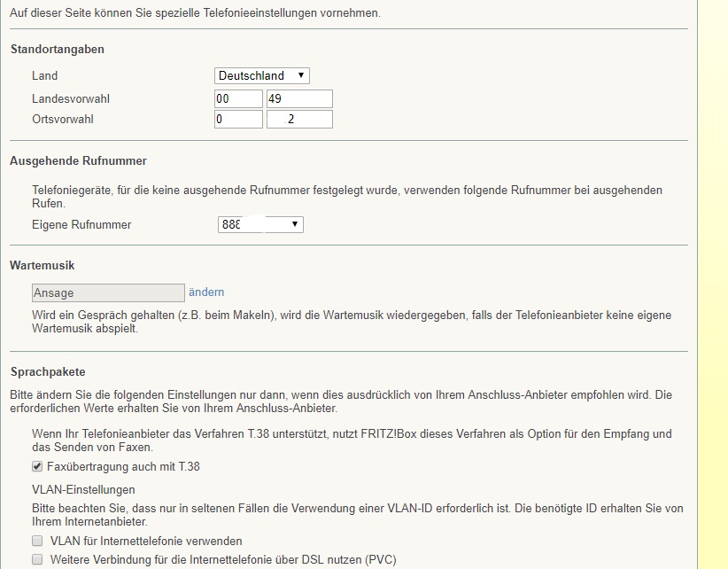Focus the Landesvorwahl field containing 49
728x569 pixels.
[299, 98]
